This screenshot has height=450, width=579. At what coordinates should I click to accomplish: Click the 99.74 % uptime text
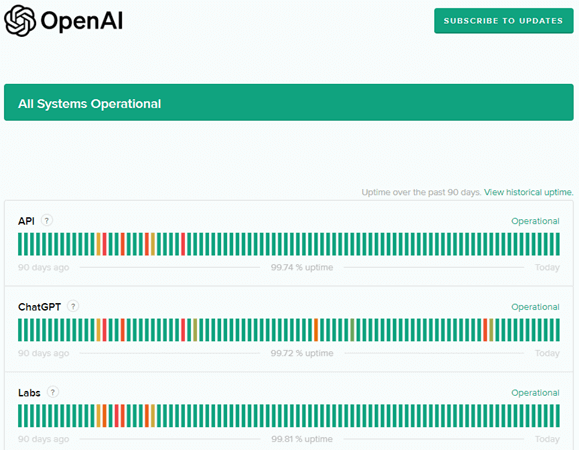pyautogui.click(x=302, y=267)
